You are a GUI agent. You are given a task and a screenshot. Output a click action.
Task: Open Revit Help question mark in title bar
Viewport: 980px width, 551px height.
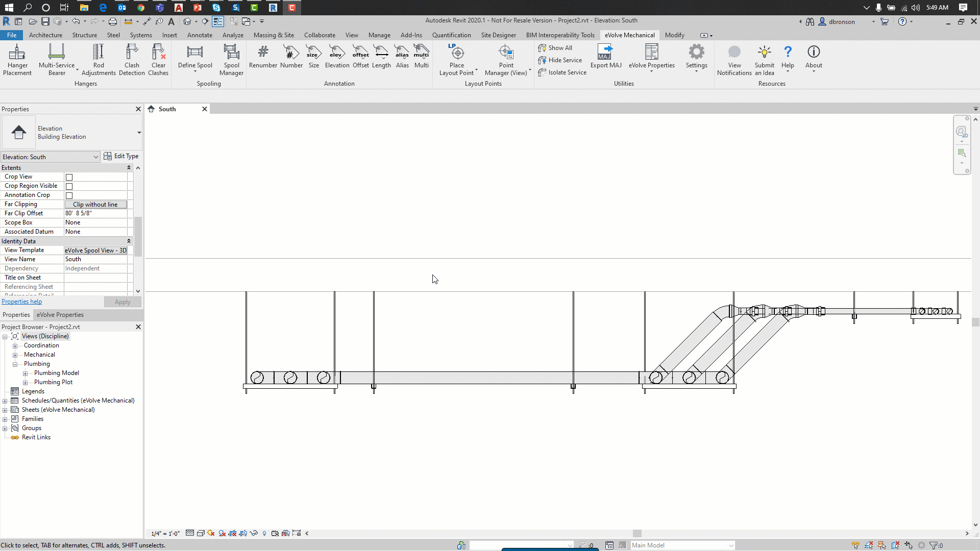[902, 21]
